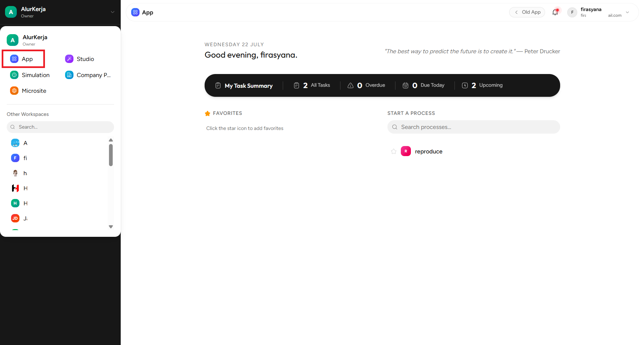Open the Microsite module
The width and height of the screenshot is (644, 345).
28,91
